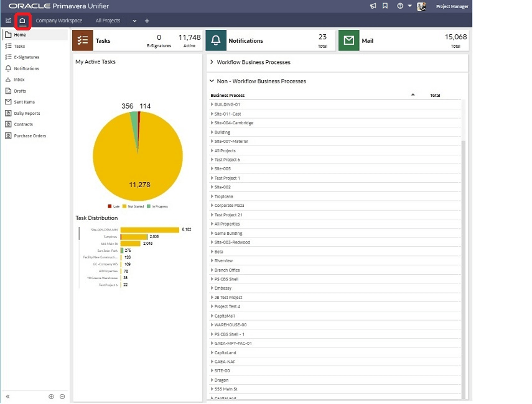Click the plus icon next to All Projects
This screenshot has width=532, height=404.
point(147,21)
